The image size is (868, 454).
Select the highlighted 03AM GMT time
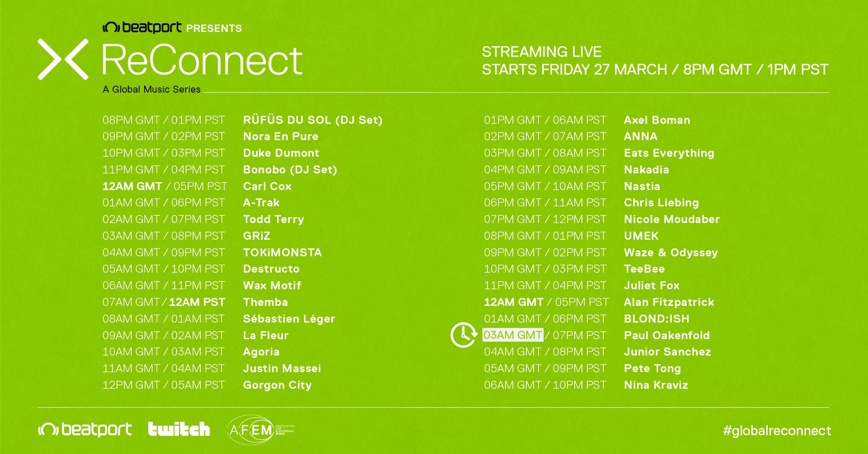(513, 335)
